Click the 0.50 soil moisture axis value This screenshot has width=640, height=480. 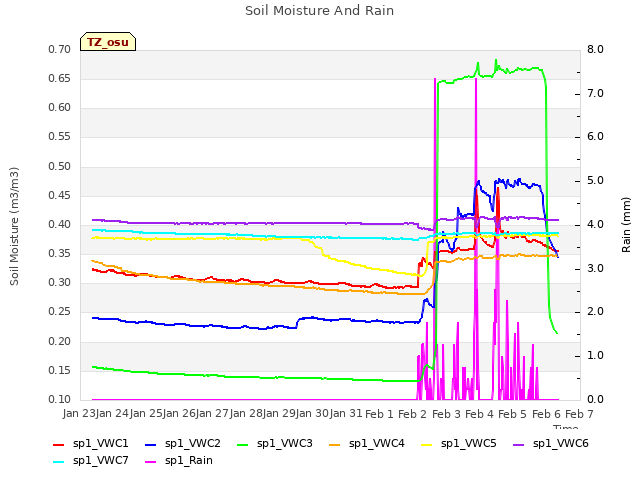pos(60,166)
